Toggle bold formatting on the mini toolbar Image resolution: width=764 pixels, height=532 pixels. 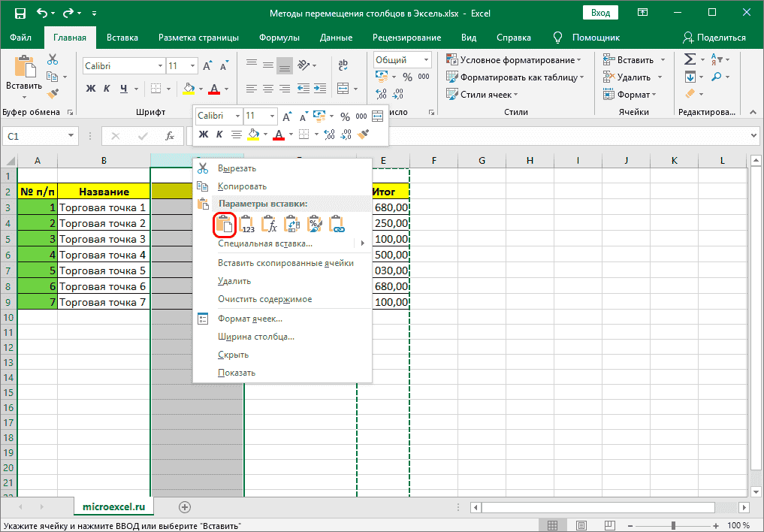point(205,134)
